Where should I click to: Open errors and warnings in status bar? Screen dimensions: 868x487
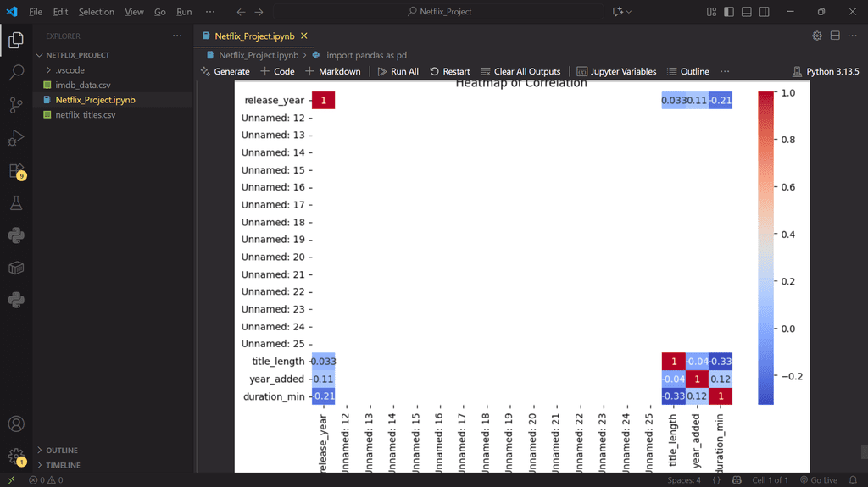[x=46, y=480]
